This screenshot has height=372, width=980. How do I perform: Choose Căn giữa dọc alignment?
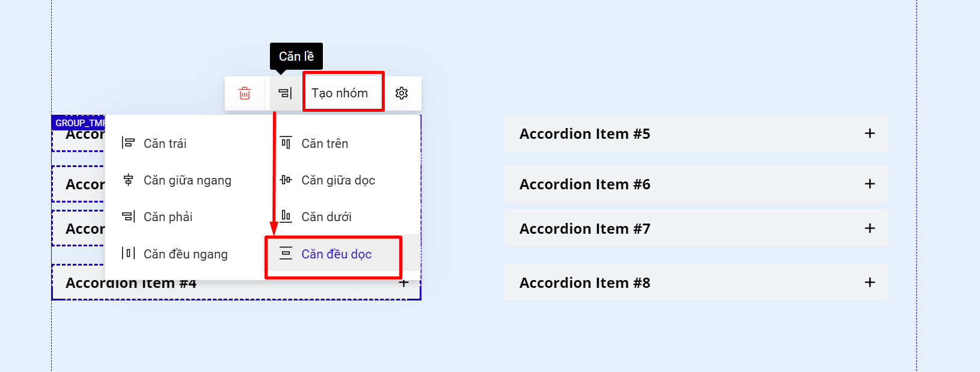(x=337, y=180)
